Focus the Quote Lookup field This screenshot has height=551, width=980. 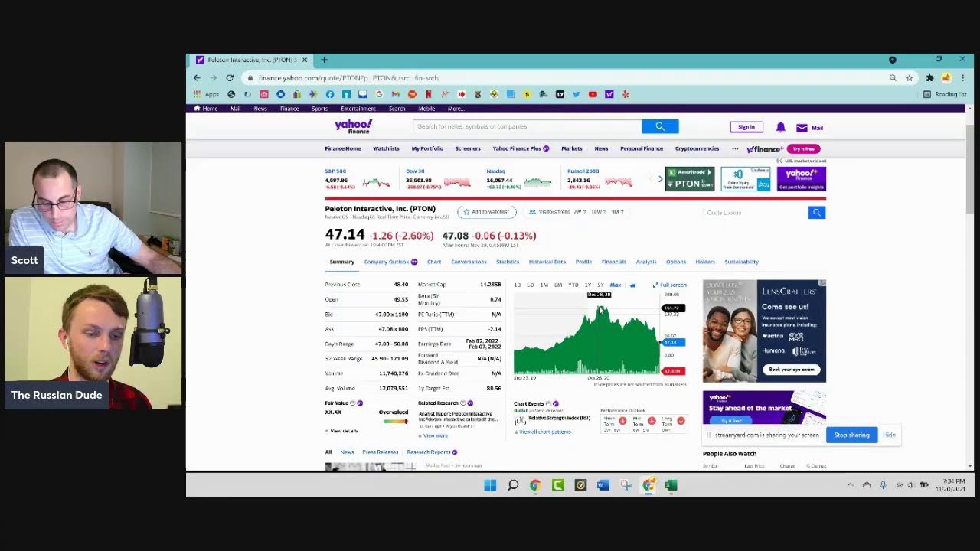point(755,212)
